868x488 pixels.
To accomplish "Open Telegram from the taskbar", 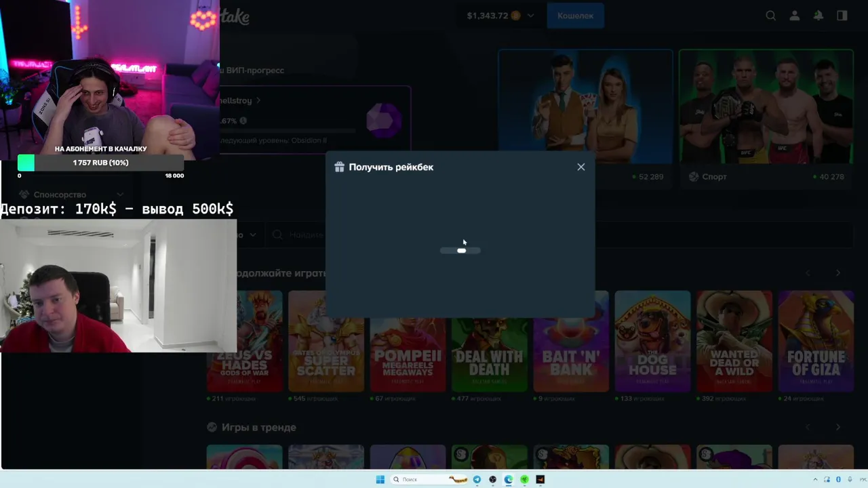I will 477,479.
